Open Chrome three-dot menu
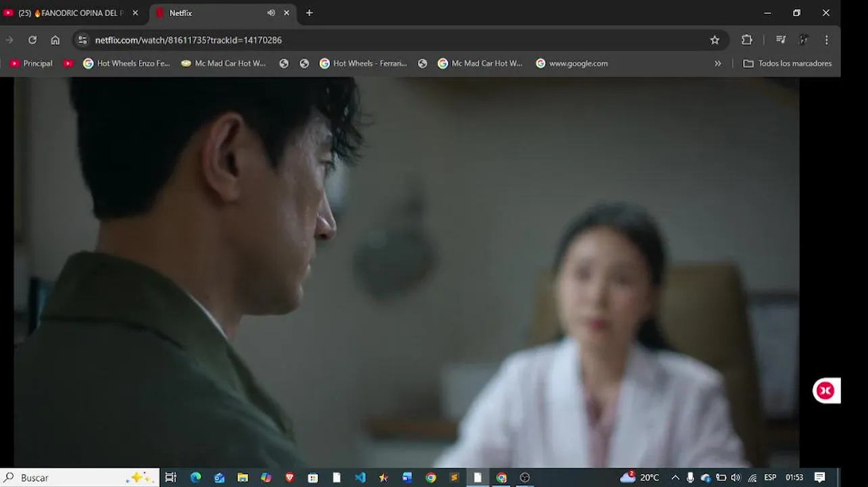This screenshot has width=868, height=487. (x=827, y=40)
